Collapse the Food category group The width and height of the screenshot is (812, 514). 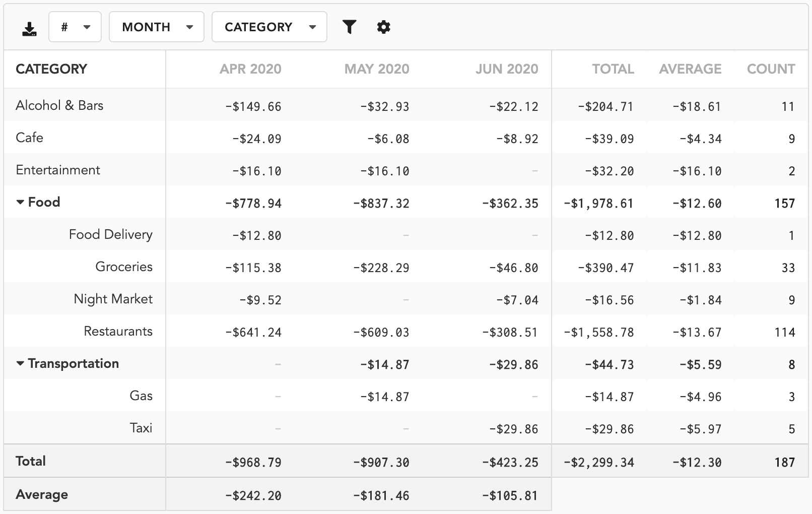point(20,202)
